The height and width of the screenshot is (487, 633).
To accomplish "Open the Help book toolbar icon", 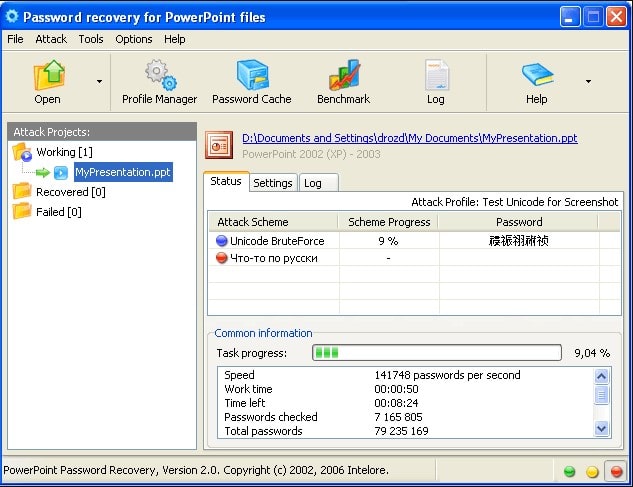I will point(537,75).
